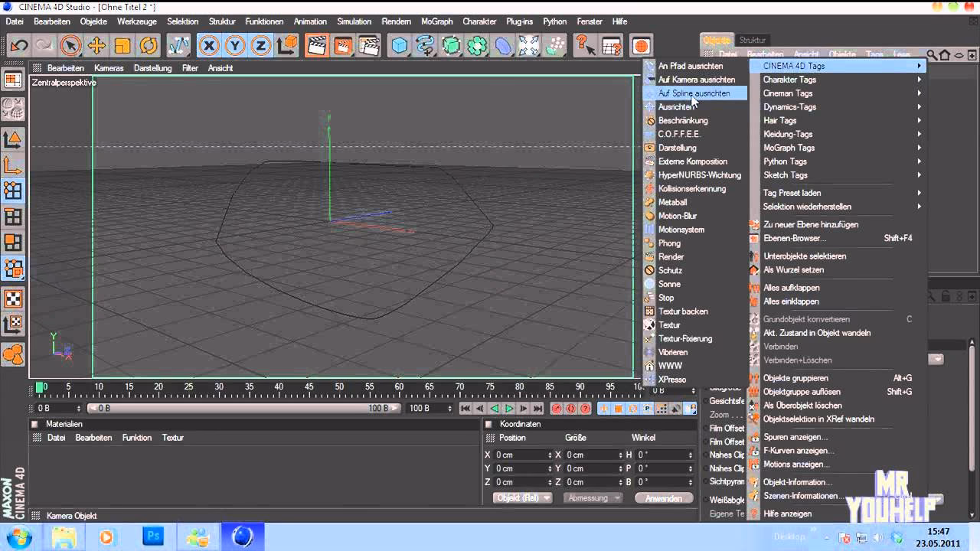Select the Move tool
The width and height of the screenshot is (980, 551).
[x=96, y=46]
